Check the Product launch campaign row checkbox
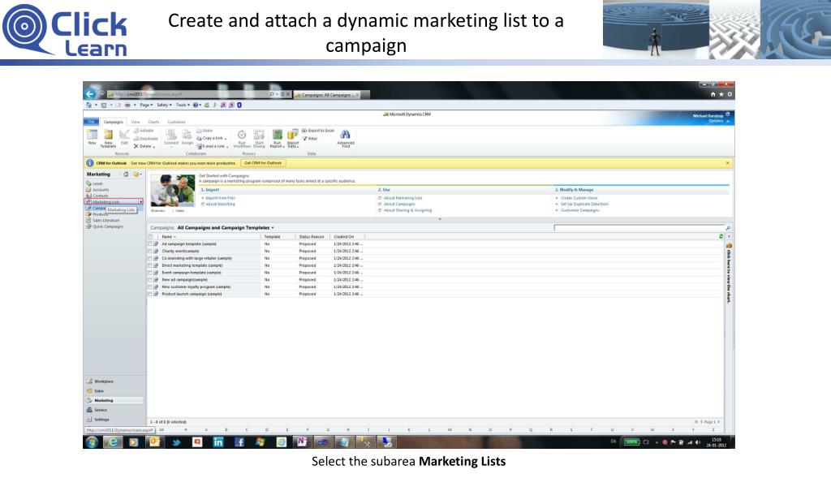This screenshot has height=504, width=831. 150,294
